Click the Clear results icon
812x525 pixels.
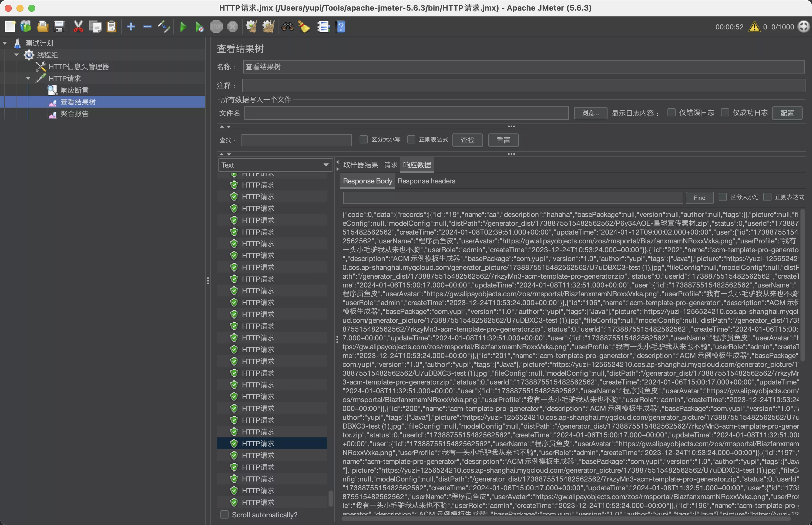[251, 26]
